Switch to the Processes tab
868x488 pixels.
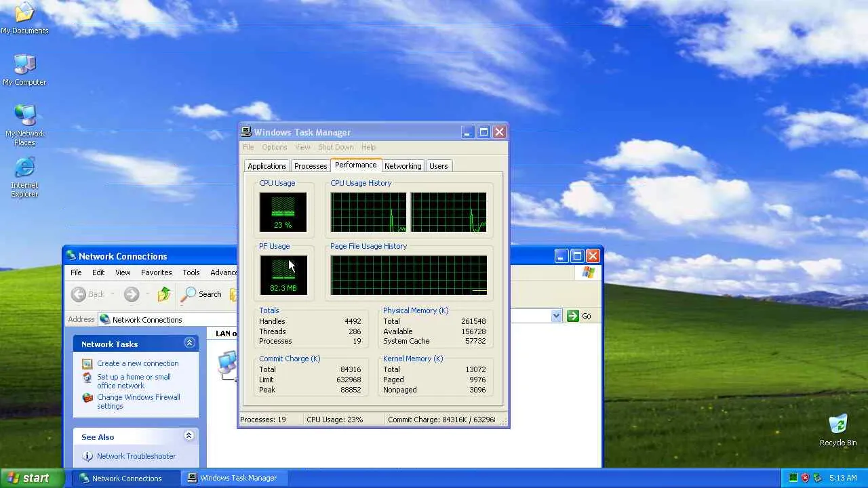(x=311, y=166)
